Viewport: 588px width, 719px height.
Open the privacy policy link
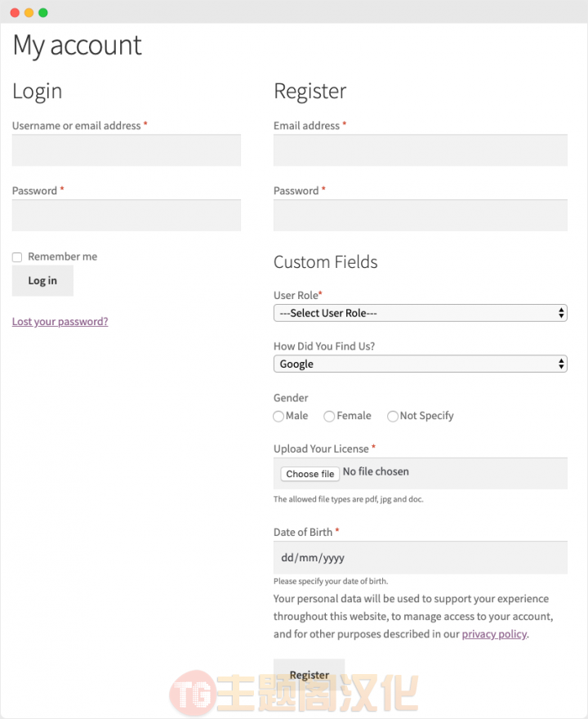(494, 634)
